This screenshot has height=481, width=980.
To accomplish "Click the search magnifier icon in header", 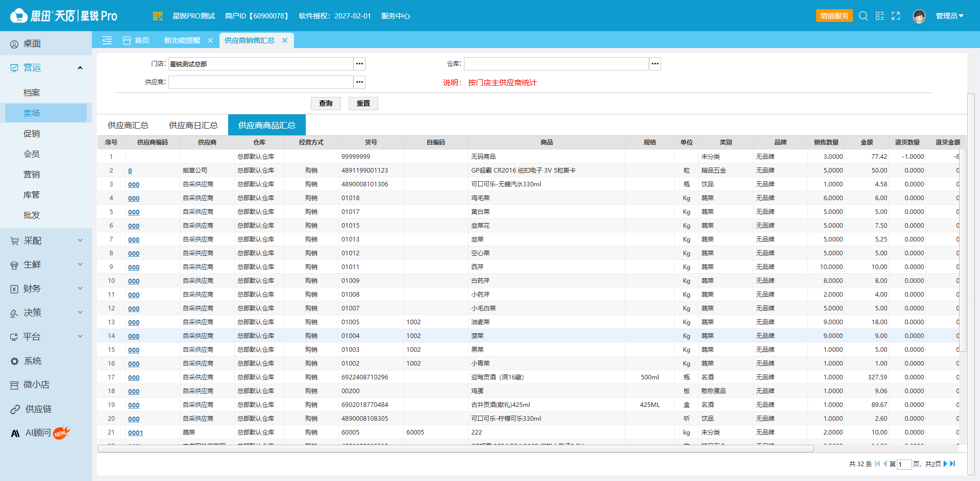I will pos(863,16).
